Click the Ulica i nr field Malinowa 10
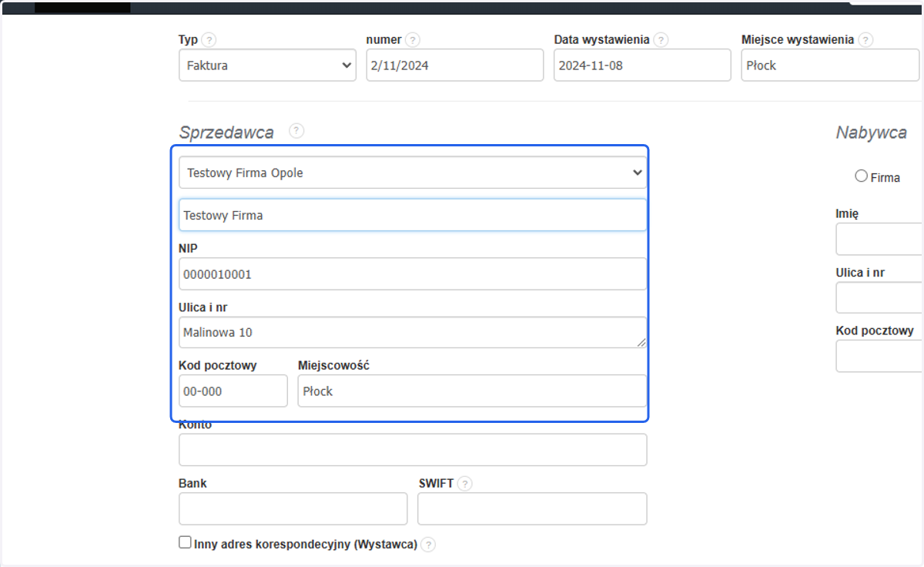 pyautogui.click(x=413, y=332)
